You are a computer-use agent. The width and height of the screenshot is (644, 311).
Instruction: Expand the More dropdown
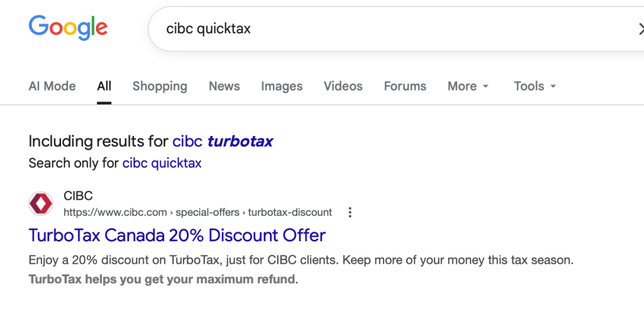pos(468,86)
